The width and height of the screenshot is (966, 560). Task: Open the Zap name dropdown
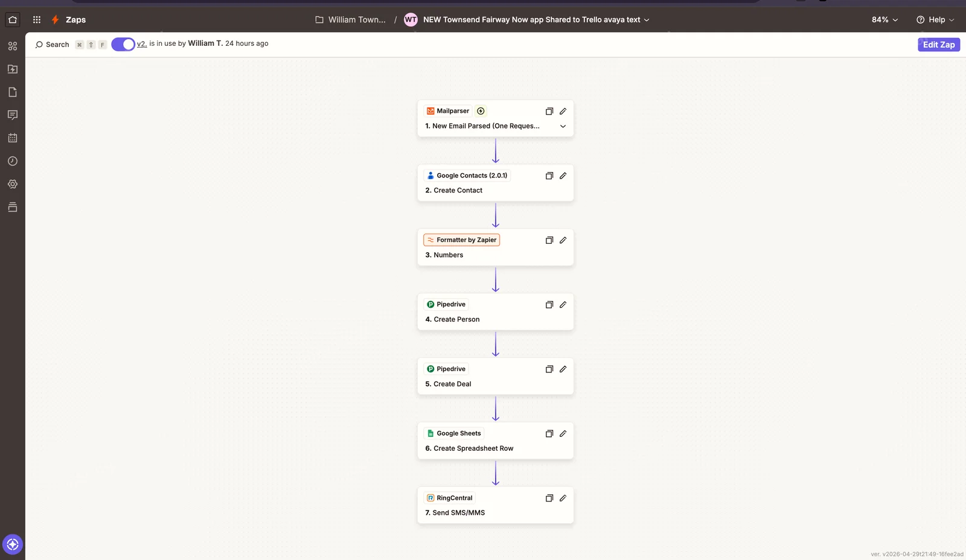[x=647, y=20]
